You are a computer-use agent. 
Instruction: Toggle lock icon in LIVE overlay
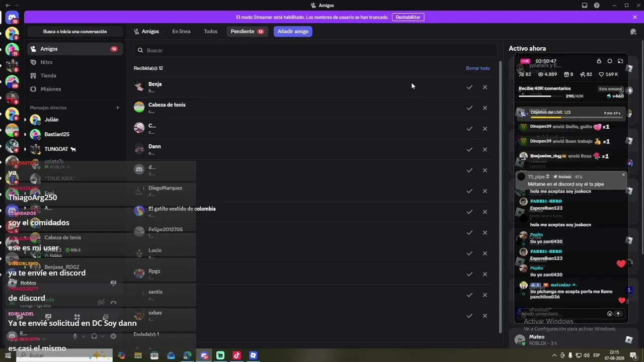click(x=599, y=61)
